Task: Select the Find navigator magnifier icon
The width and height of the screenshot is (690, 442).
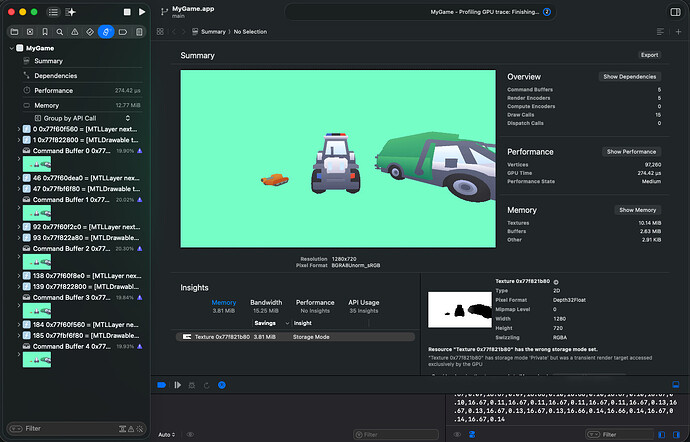Action: coord(59,32)
